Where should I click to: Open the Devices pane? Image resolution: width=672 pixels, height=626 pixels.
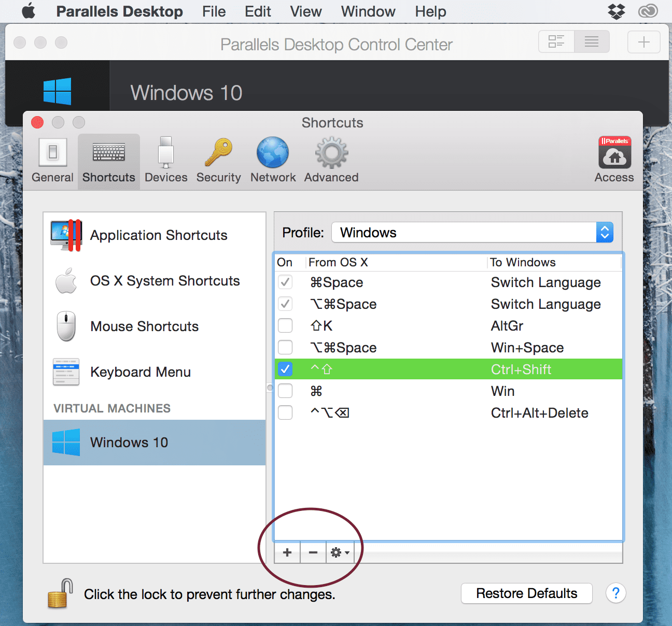pyautogui.click(x=166, y=161)
